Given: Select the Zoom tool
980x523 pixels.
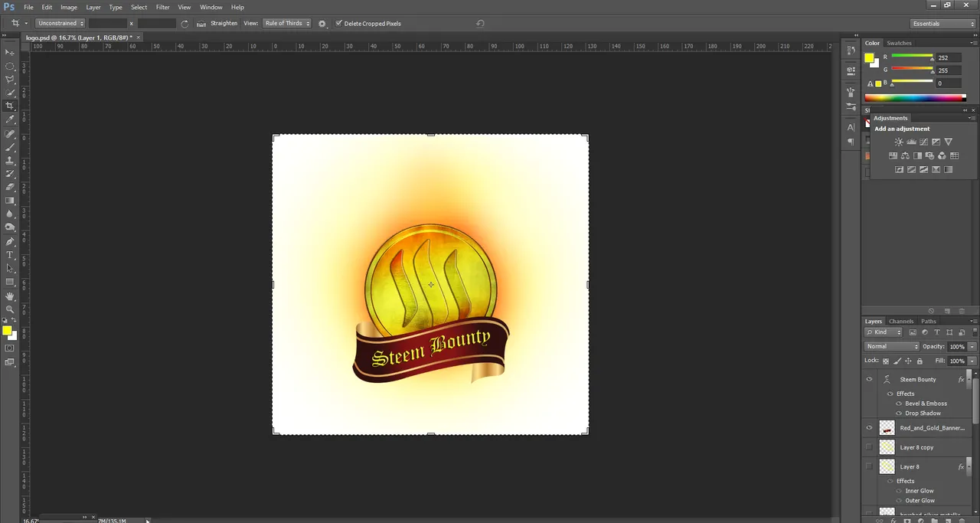Looking at the screenshot, I should (10, 309).
